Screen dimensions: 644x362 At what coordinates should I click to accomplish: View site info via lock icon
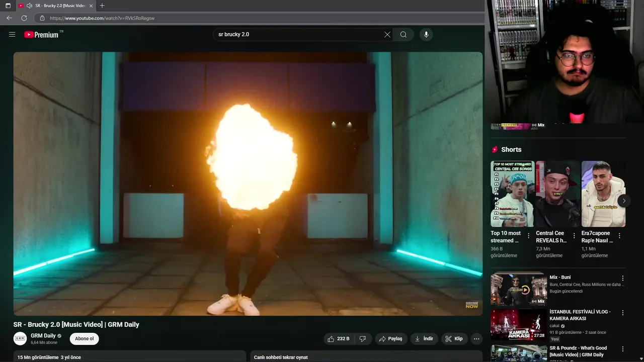coord(42,18)
